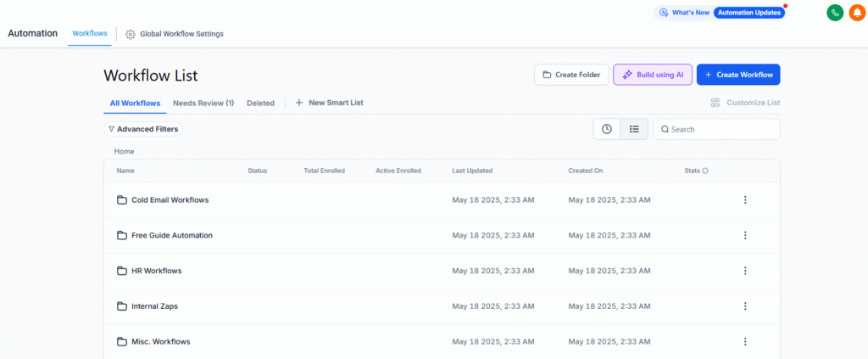The height and width of the screenshot is (359, 868).
Task: Open the orange notifications bell
Action: pyautogui.click(x=856, y=13)
